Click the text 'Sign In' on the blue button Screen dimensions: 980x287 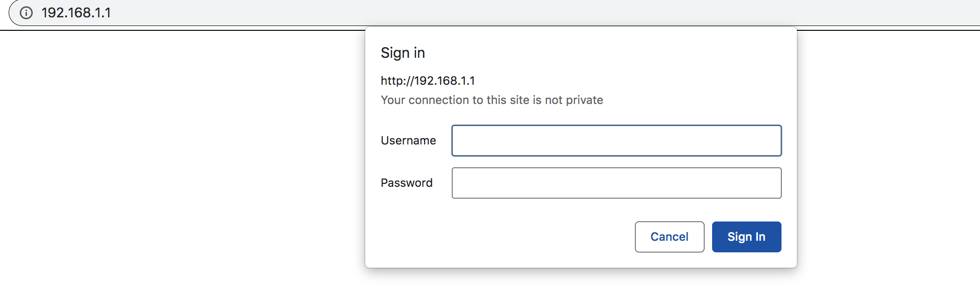tap(746, 237)
